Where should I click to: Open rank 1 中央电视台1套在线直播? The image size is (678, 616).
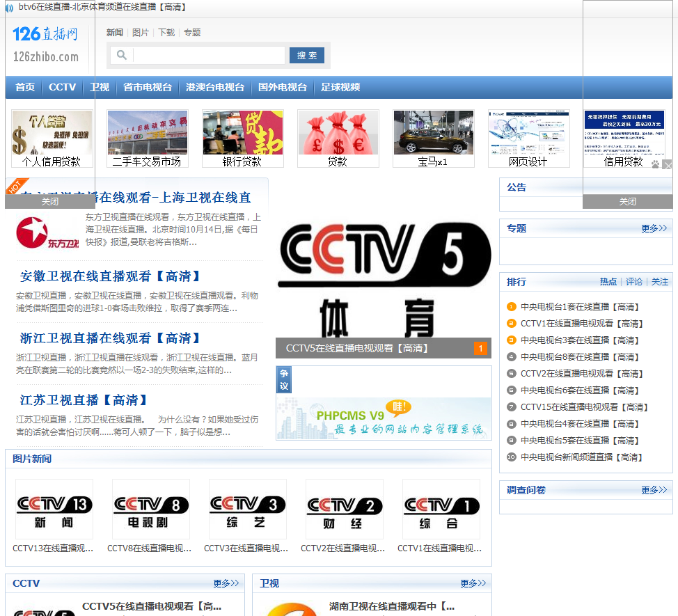579,307
